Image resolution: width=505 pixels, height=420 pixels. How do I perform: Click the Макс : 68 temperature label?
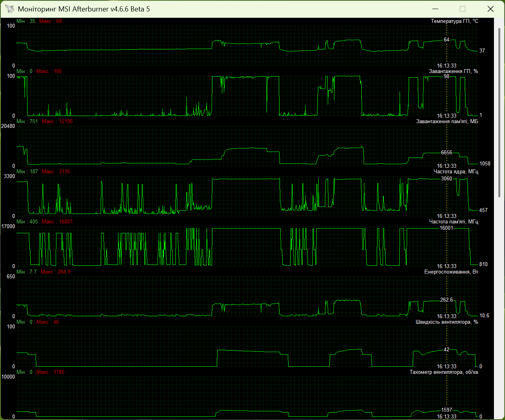[x=50, y=21]
